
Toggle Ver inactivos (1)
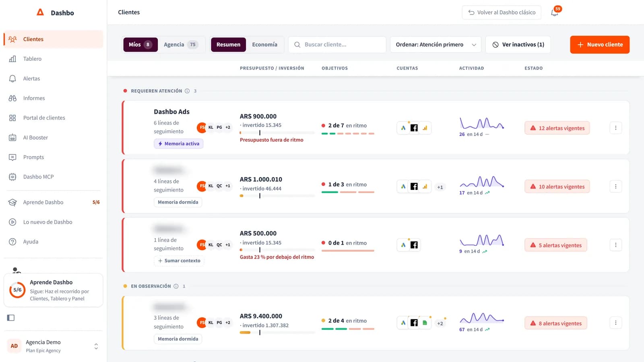(x=518, y=45)
